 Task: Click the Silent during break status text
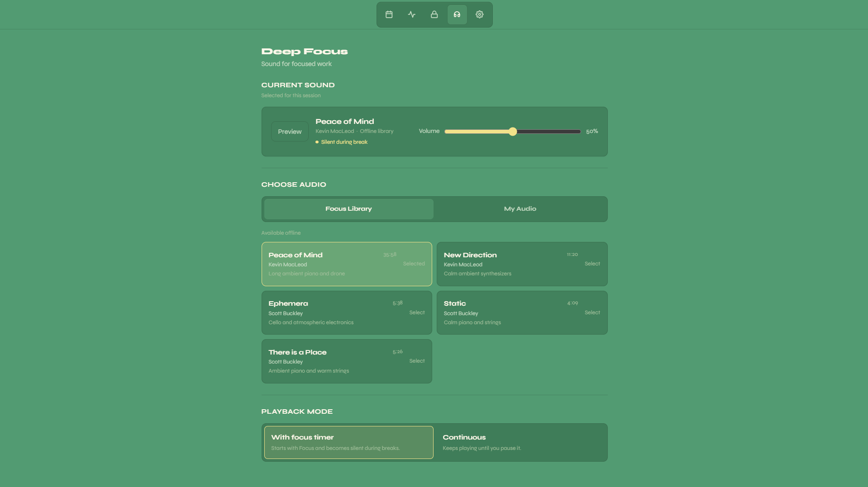point(344,142)
